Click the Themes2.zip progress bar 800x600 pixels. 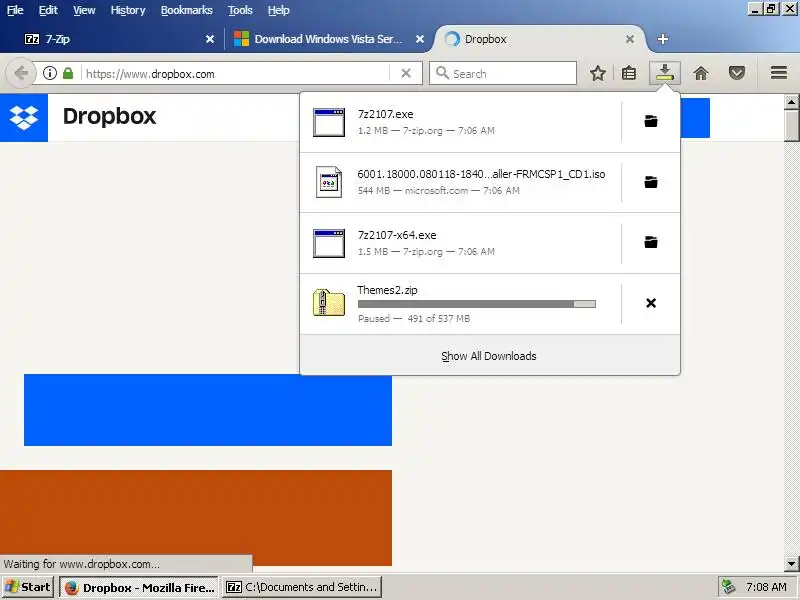477,304
